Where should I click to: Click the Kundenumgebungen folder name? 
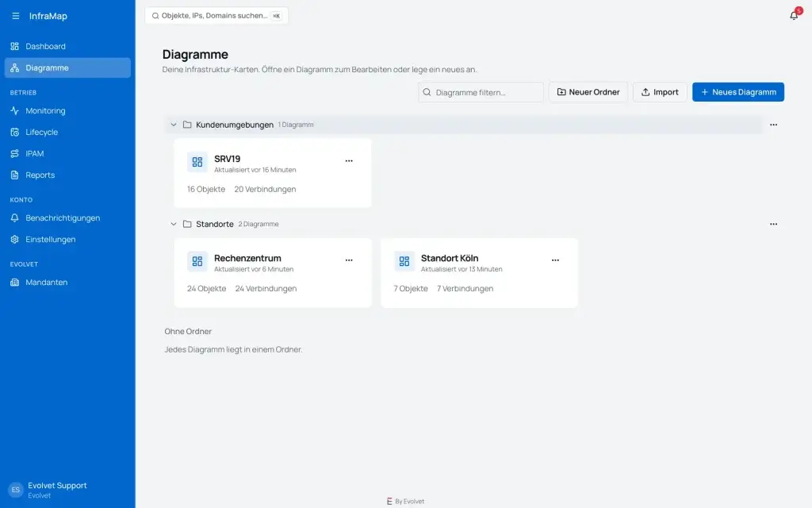point(235,125)
